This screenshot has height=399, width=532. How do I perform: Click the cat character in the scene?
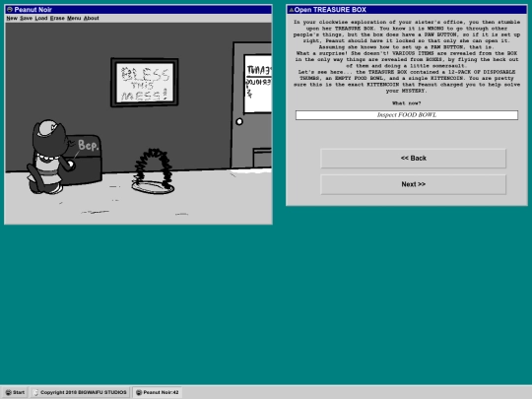pos(50,157)
